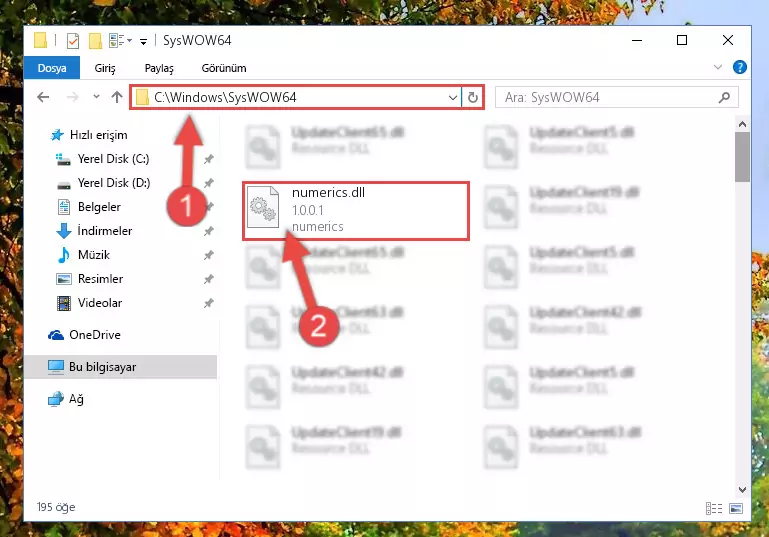
Task: Click the pin icon beside İndirmeler
Action: point(208,231)
